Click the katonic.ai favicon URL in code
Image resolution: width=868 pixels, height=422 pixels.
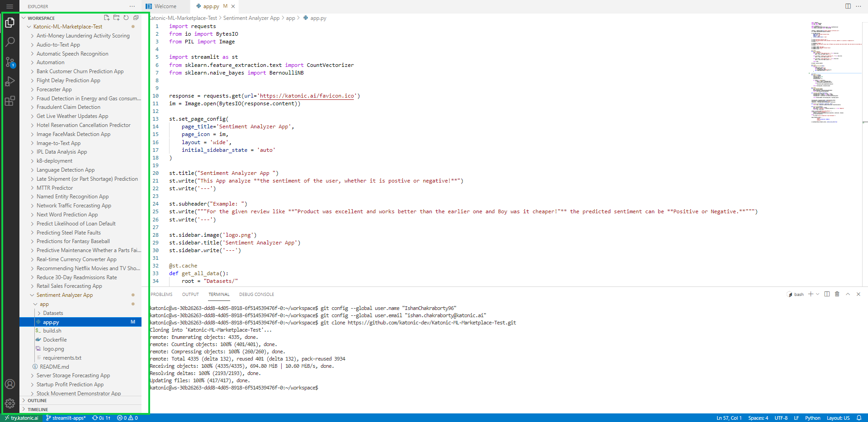tap(307, 96)
